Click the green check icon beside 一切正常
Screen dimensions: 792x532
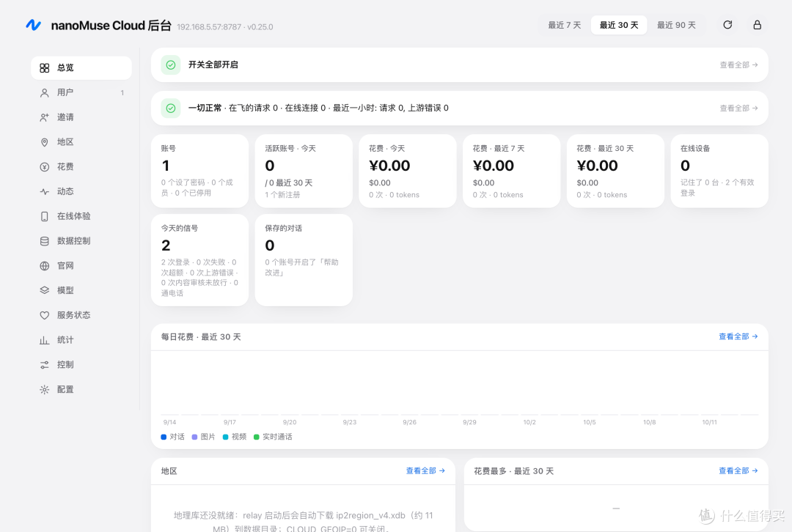point(171,108)
